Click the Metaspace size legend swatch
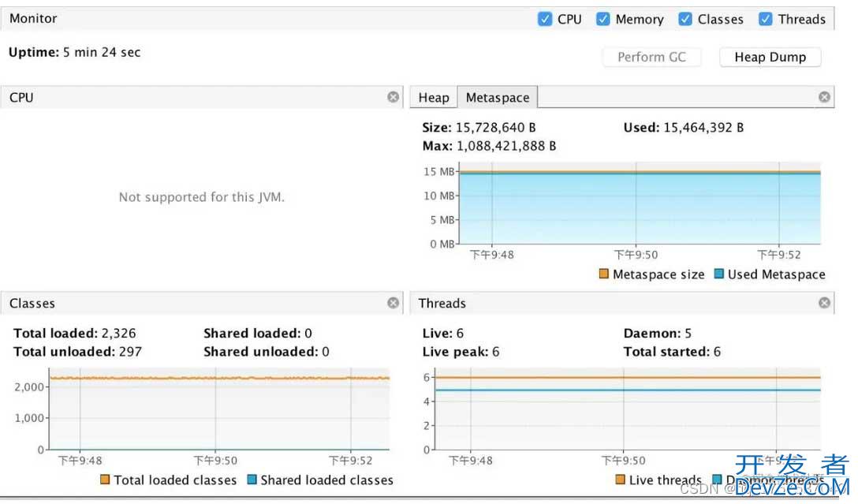This screenshot has width=858, height=504. (603, 274)
